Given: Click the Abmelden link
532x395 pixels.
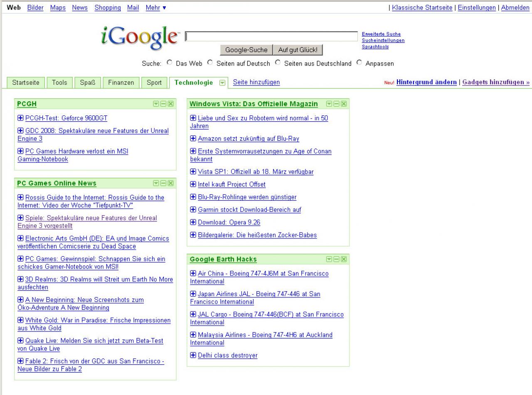Looking at the screenshot, I should [x=515, y=7].
